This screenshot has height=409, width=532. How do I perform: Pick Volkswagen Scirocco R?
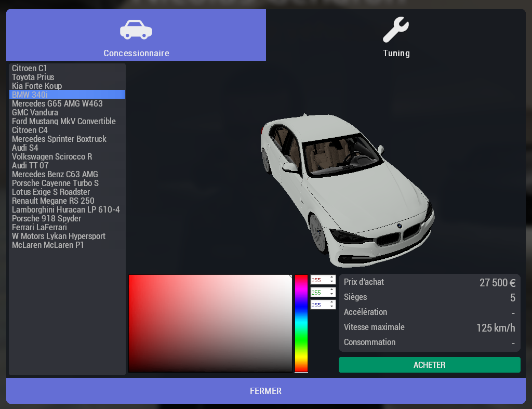[67, 156]
